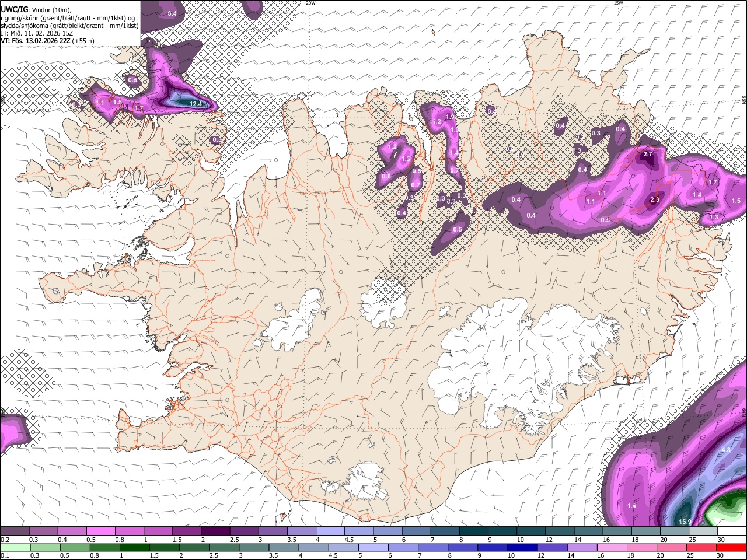Click the initial time line 'IT: Mið. 11. 02. 2026 15Z'
This screenshot has width=747, height=560.
pyautogui.click(x=37, y=33)
